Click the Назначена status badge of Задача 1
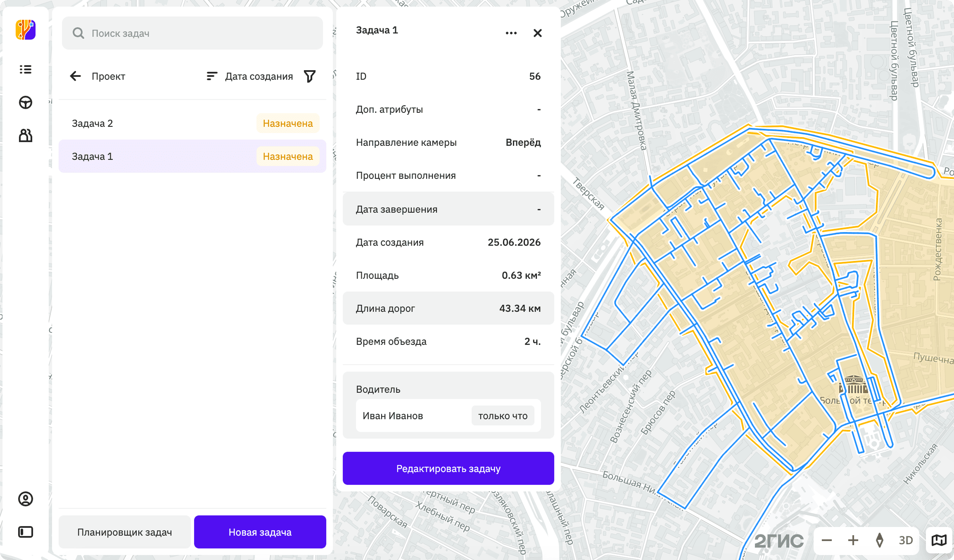The width and height of the screenshot is (954, 560). click(288, 156)
